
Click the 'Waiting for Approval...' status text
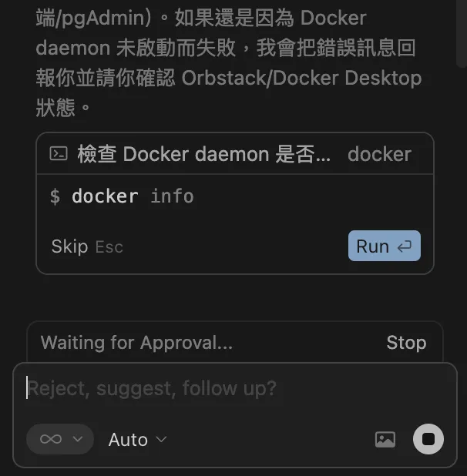point(136,343)
